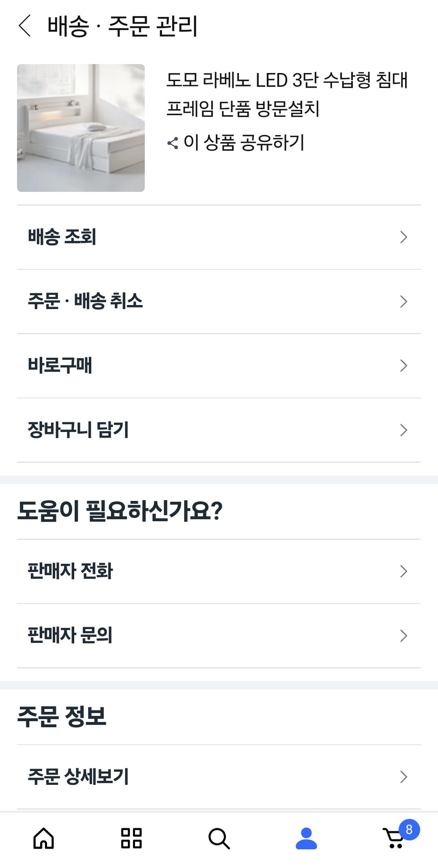
Task: Select 장바구니 담기 menu item
Action: click(78, 430)
